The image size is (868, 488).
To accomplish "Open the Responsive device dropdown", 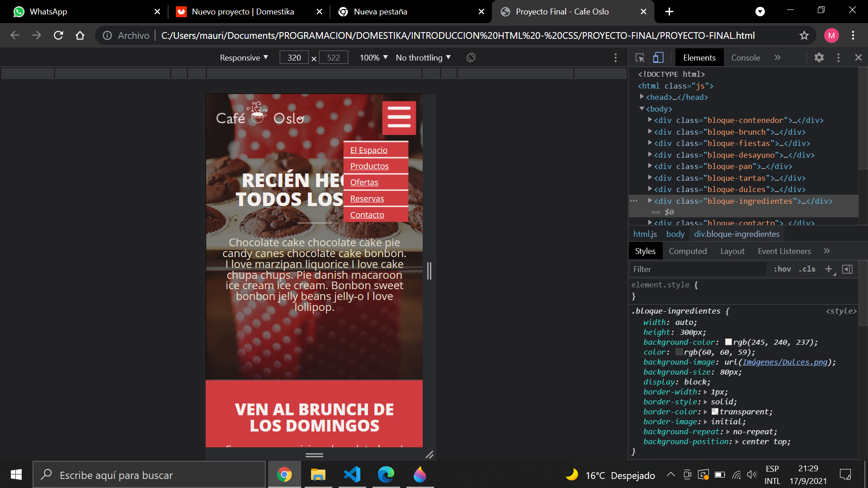I will [x=244, y=58].
